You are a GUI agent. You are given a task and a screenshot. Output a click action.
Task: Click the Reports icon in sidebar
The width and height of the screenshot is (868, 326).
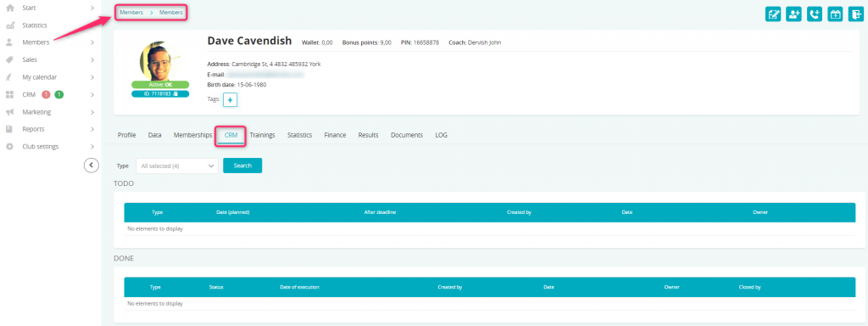point(9,129)
